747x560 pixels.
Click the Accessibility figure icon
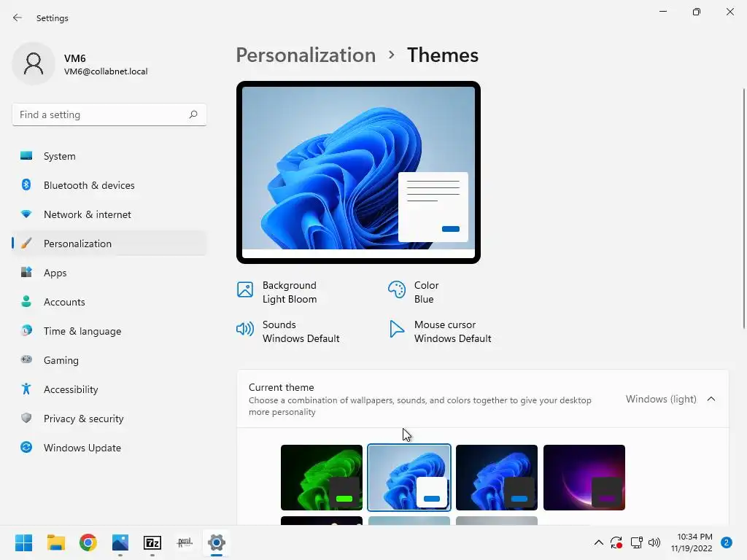(26, 389)
